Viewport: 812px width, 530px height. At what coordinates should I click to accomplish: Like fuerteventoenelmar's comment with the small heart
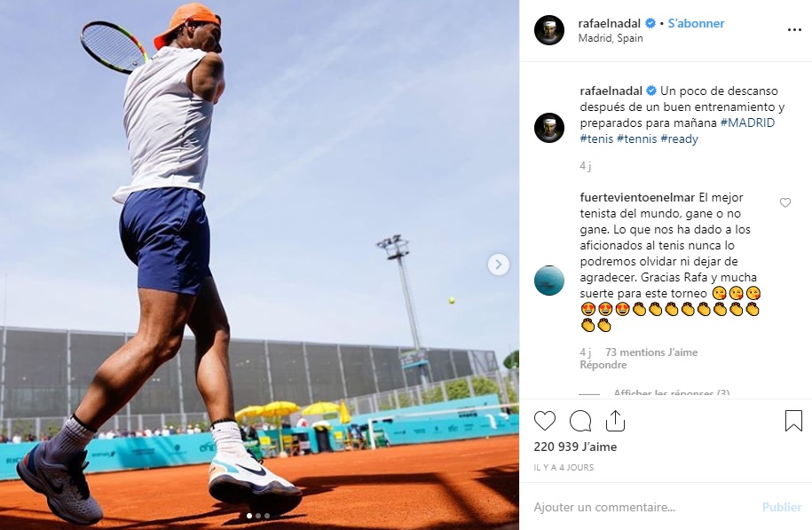tap(785, 202)
